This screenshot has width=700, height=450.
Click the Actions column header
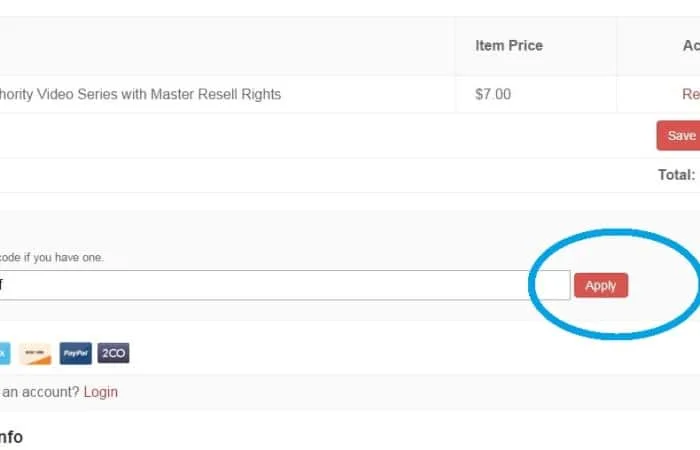point(691,46)
